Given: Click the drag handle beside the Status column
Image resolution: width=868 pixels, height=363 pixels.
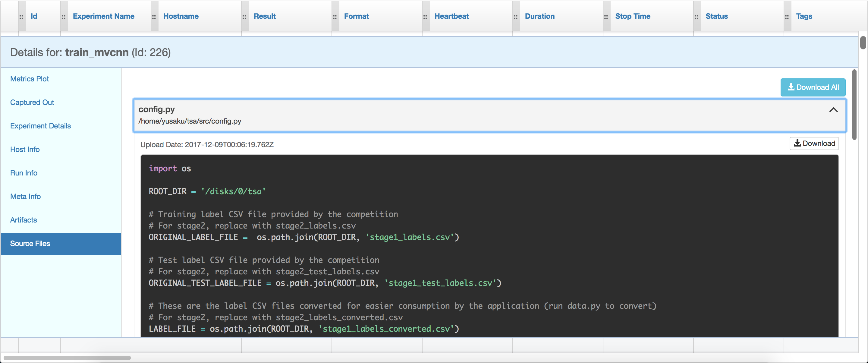Looking at the screenshot, I should click(696, 16).
